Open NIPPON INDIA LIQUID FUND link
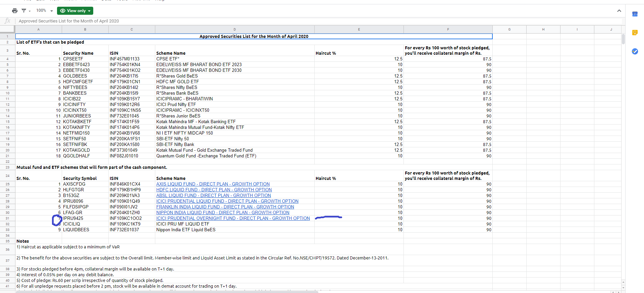The width and height of the screenshot is (644, 293). tap(223, 212)
